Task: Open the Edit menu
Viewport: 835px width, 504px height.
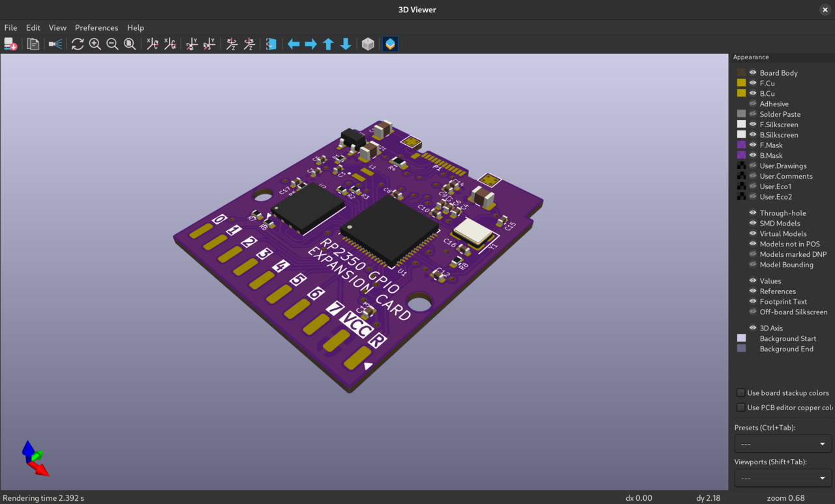Action: click(33, 27)
